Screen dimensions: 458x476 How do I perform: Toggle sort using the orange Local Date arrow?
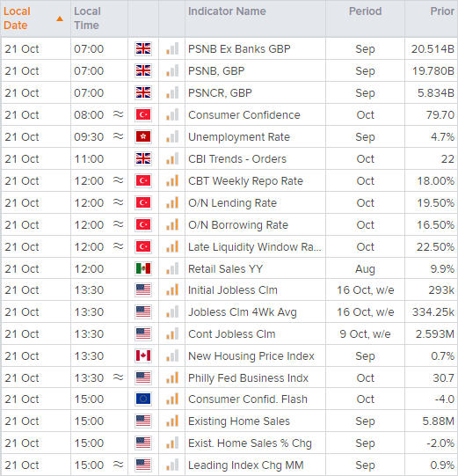[x=60, y=18]
